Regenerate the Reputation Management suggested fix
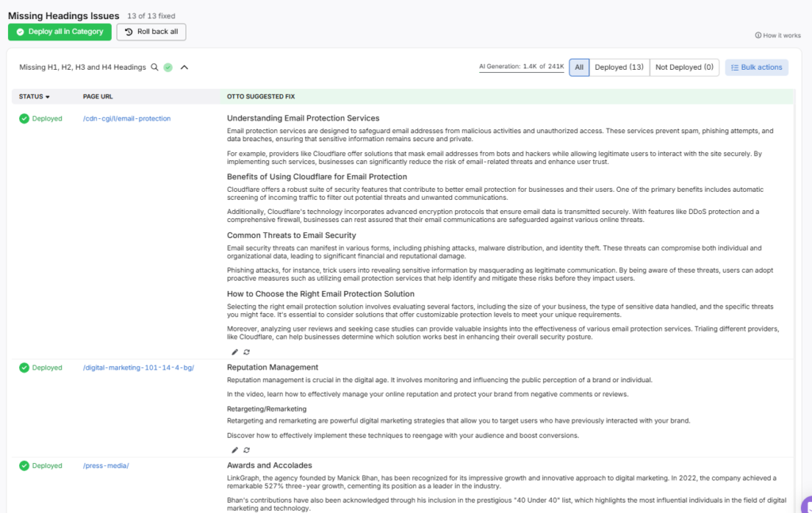Image resolution: width=812 pixels, height=513 pixels. 247,450
